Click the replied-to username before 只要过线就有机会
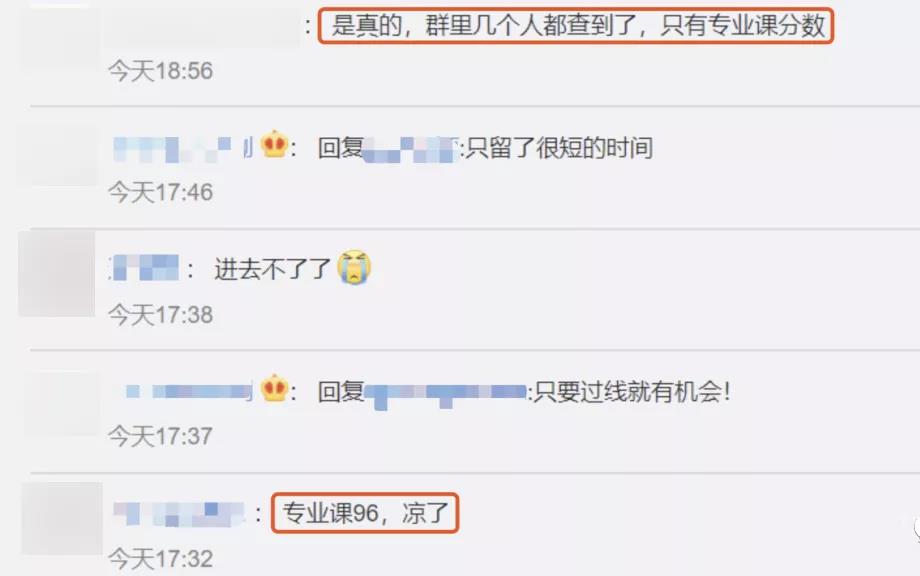Screen dimensions: 920x576 click(x=446, y=394)
